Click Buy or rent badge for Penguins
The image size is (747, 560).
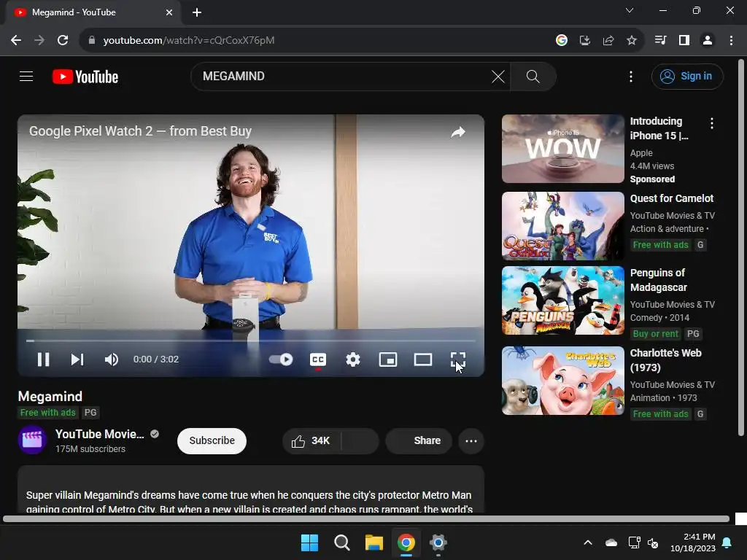point(656,334)
